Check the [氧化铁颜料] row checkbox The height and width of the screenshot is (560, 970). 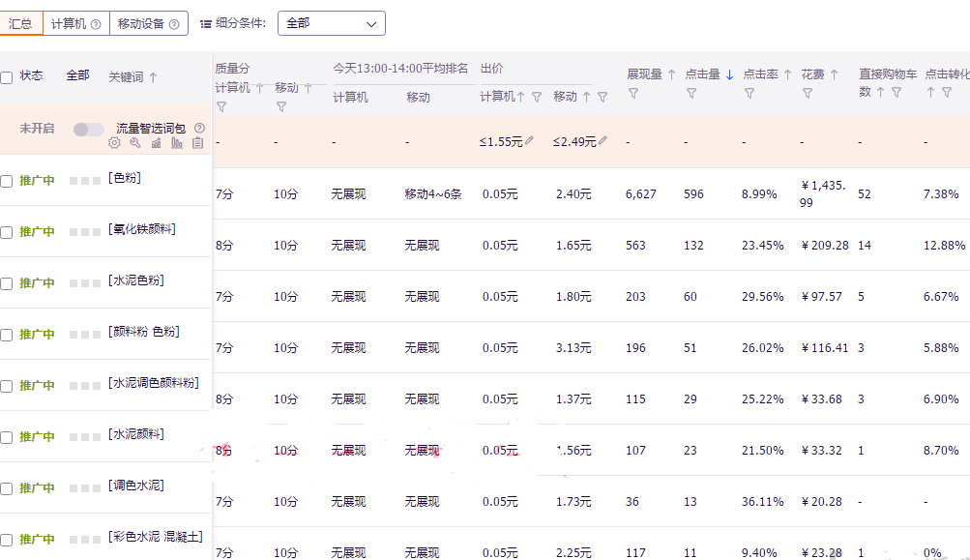click(x=6, y=232)
